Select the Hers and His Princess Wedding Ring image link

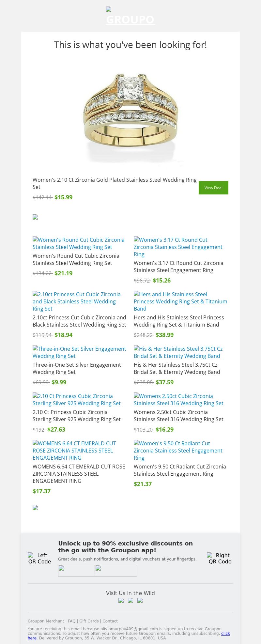(180, 301)
